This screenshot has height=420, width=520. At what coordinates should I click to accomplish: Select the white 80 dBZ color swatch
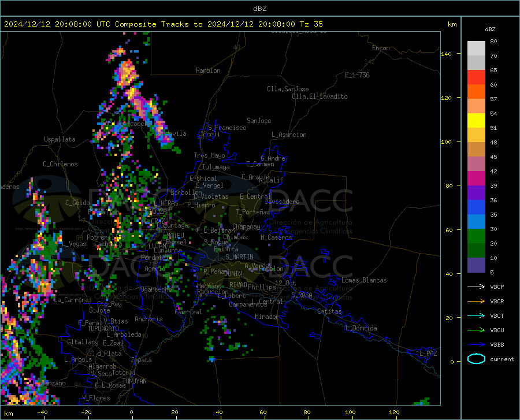point(476,49)
